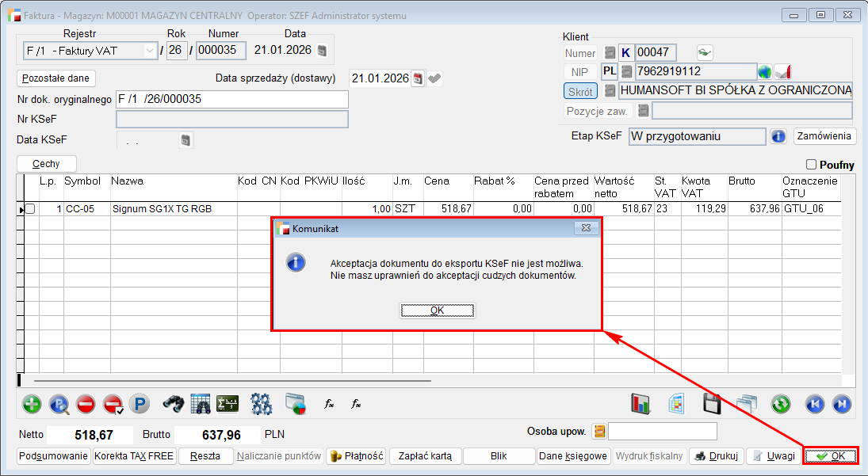Open the Cechy button
868x476 pixels.
click(x=46, y=164)
